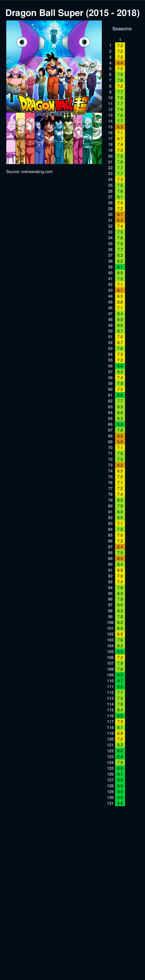Select episode 110 rating cell 9.7
This screenshot has height=980, width=145.
[x=120, y=681]
